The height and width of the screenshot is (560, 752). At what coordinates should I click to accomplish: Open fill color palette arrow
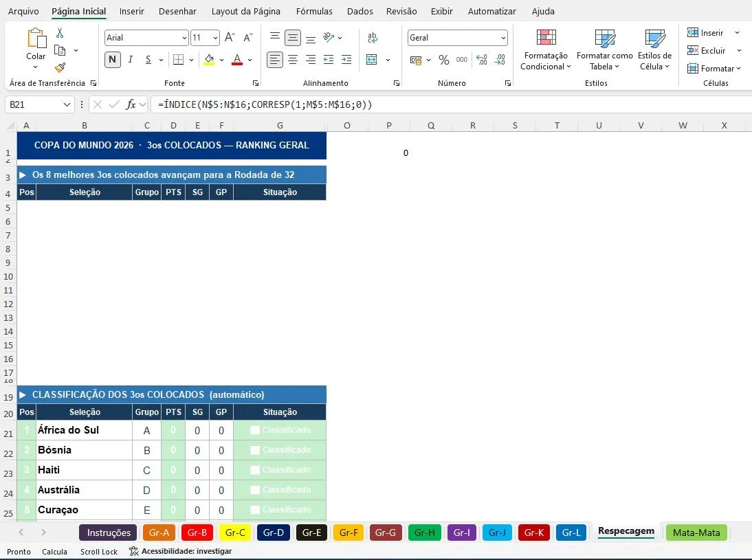221,60
